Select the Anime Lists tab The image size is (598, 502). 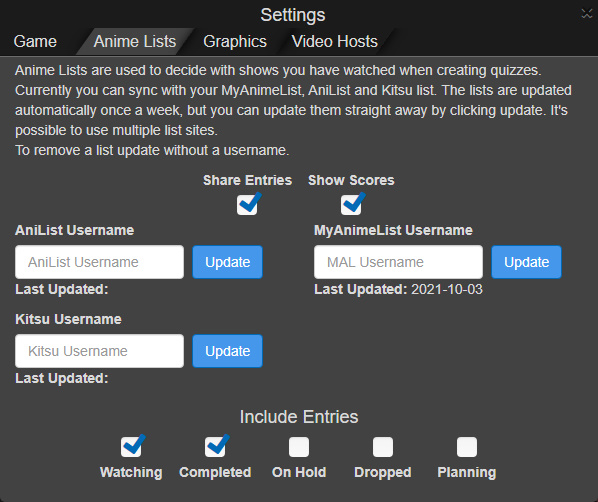pyautogui.click(x=135, y=41)
